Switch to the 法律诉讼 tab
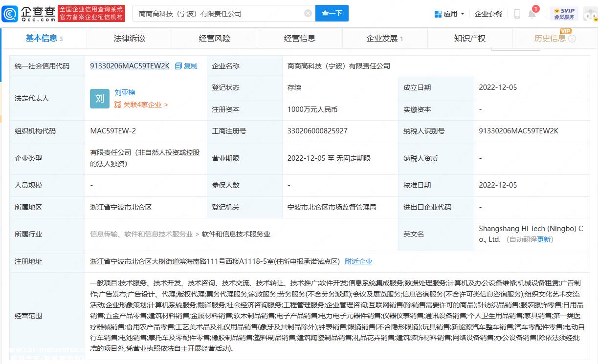The height and width of the screenshot is (364, 598). coord(130,38)
